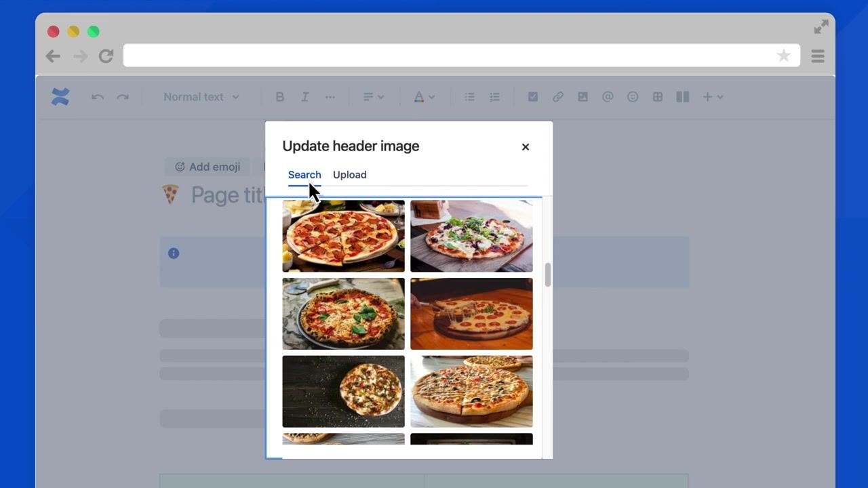Select the basil pepperoni pizza on pan
Image resolution: width=868 pixels, height=488 pixels.
click(343, 314)
